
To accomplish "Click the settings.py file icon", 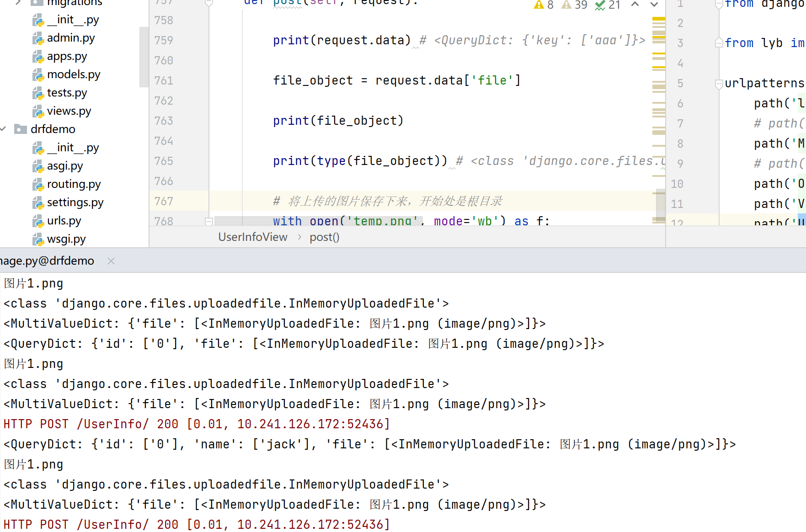I will pos(38,203).
